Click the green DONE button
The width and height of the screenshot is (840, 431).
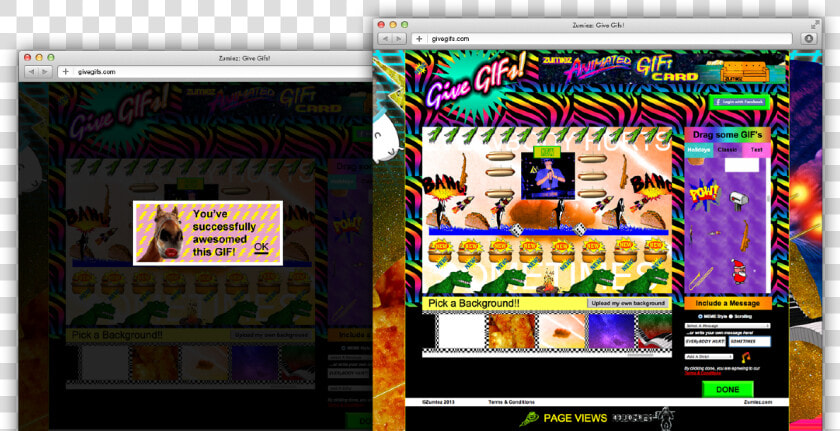point(728,389)
